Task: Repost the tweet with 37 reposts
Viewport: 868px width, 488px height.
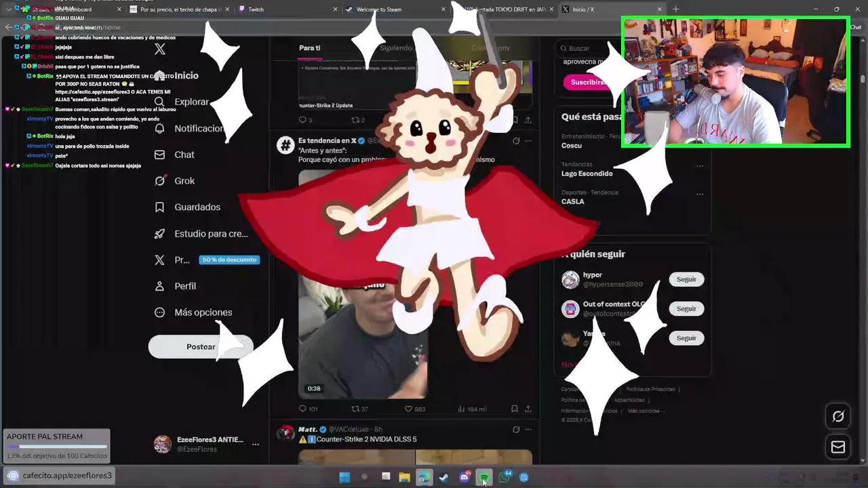Action: (x=359, y=409)
